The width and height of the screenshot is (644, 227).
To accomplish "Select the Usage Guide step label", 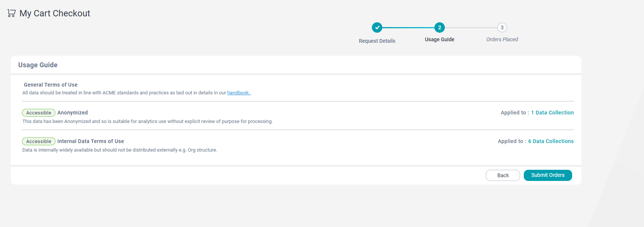I will [440, 39].
